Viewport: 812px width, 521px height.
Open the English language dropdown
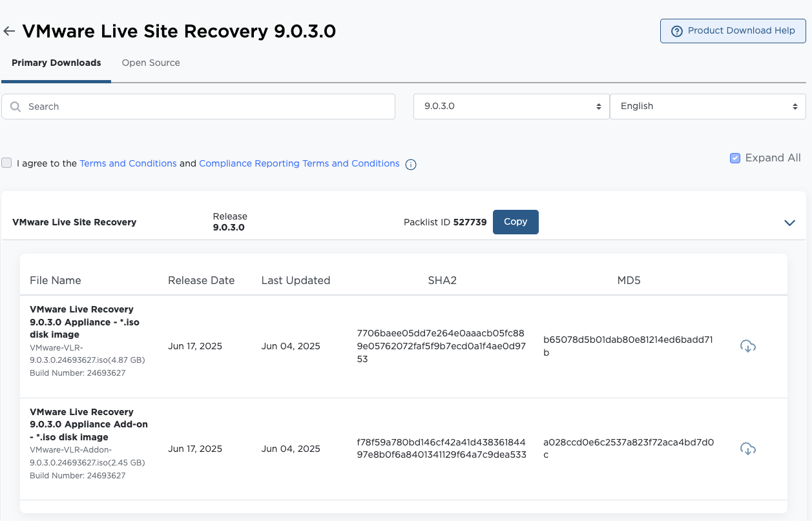pos(707,107)
